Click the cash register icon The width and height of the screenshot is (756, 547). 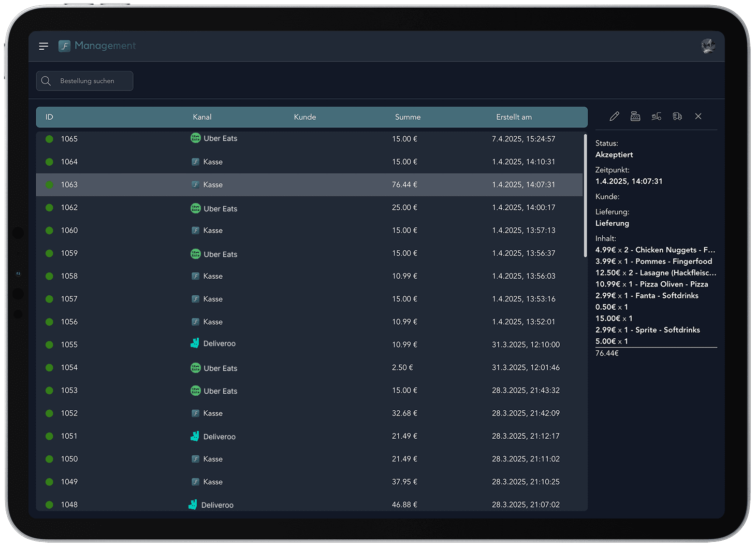pyautogui.click(x=635, y=116)
